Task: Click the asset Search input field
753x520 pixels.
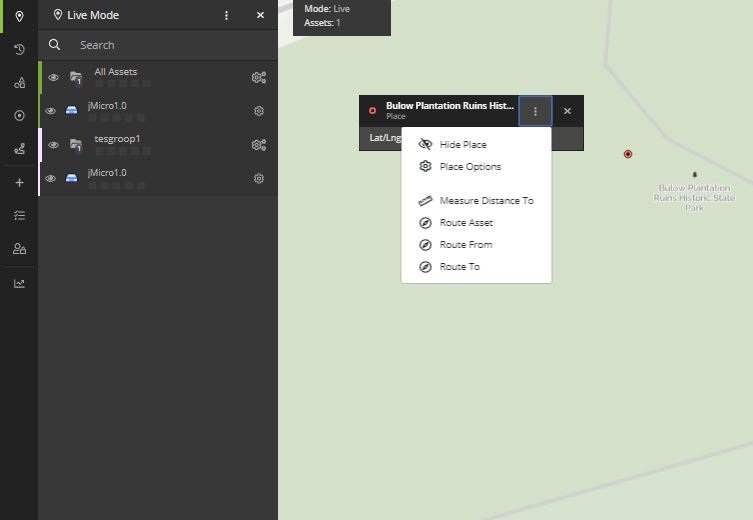Action: tap(160, 45)
